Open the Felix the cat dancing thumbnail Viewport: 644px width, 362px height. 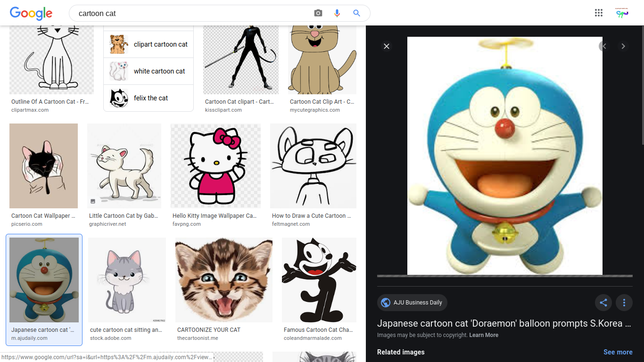tap(319, 280)
